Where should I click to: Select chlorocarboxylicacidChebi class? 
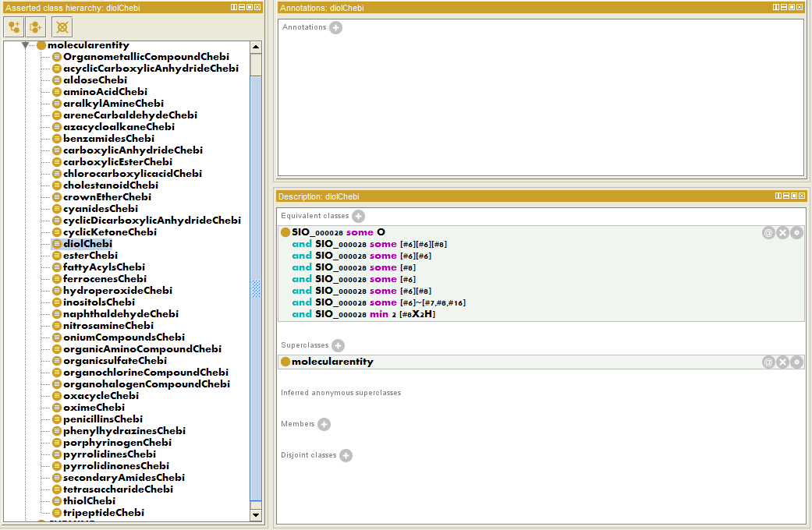[132, 173]
